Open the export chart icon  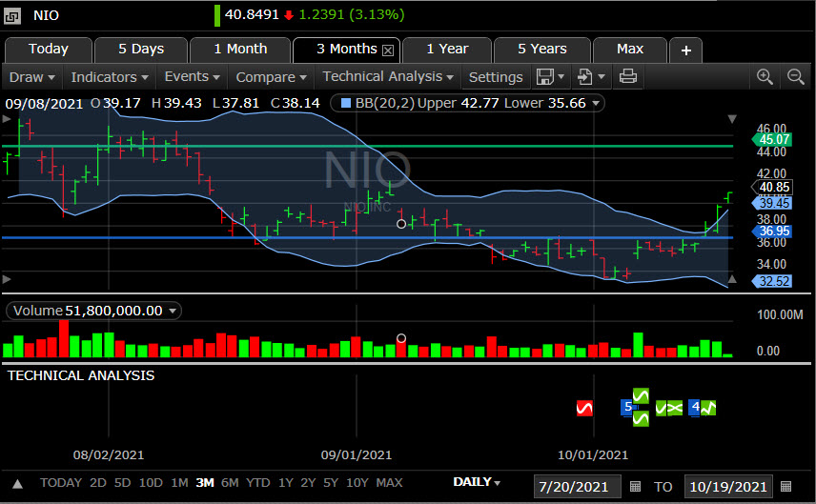click(x=585, y=77)
